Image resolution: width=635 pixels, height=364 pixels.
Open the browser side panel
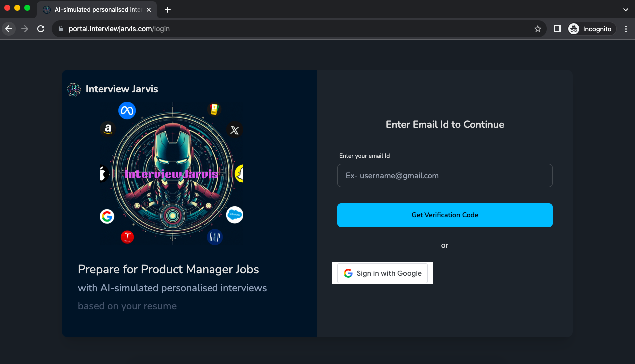coord(558,29)
